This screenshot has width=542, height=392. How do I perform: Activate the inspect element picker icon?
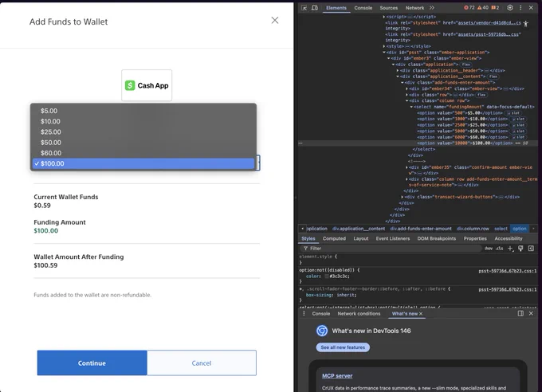click(x=304, y=8)
